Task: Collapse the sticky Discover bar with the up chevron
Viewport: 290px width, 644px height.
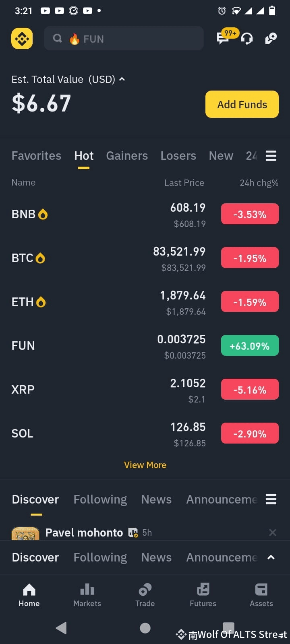Action: coord(271,557)
